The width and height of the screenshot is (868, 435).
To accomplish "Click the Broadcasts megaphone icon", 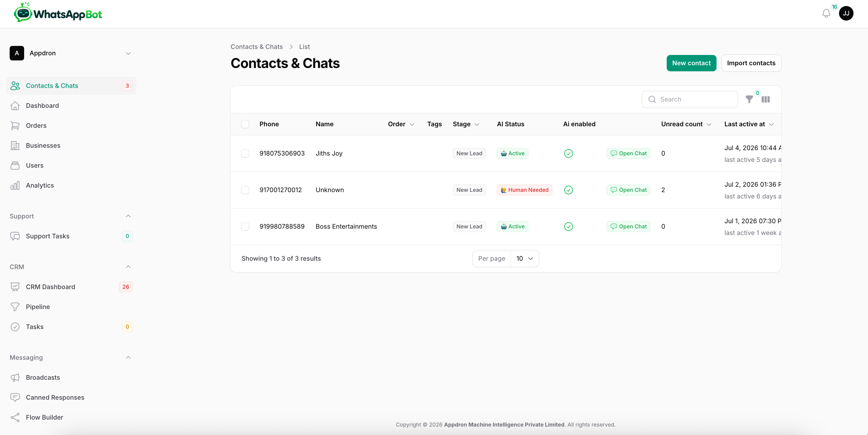I will [x=15, y=377].
